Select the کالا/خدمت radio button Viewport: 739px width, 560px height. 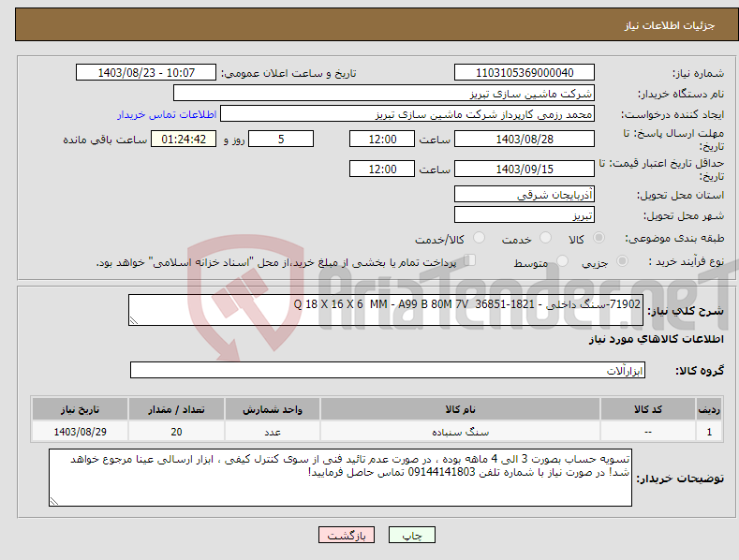coord(479,238)
